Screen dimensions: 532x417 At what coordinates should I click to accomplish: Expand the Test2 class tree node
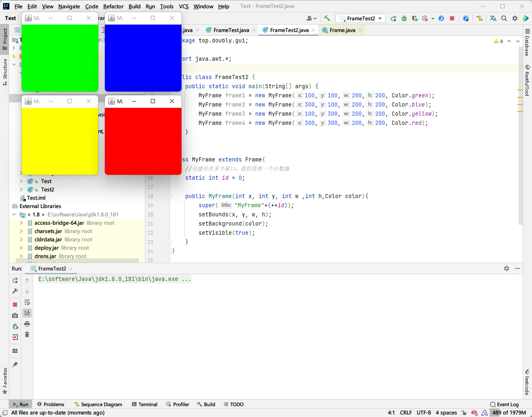point(21,189)
